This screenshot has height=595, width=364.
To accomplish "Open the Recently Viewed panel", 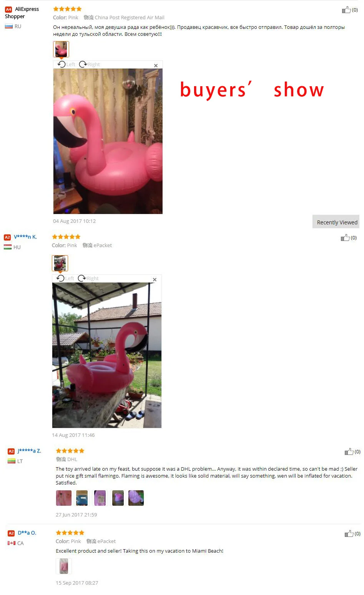I will point(336,222).
